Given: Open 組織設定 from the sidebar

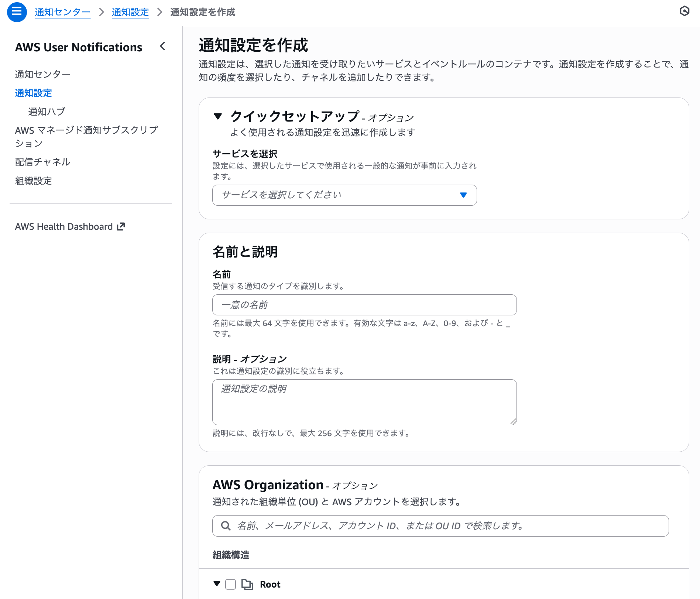Looking at the screenshot, I should pos(33,181).
